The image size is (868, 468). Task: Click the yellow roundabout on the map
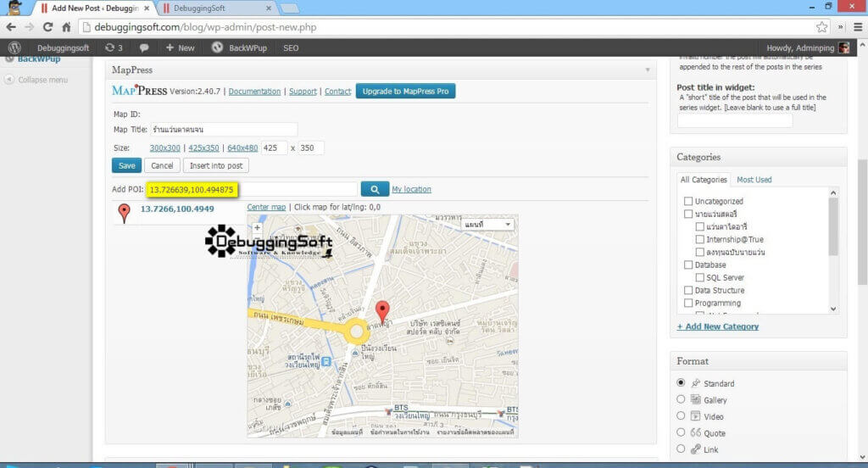tap(357, 332)
